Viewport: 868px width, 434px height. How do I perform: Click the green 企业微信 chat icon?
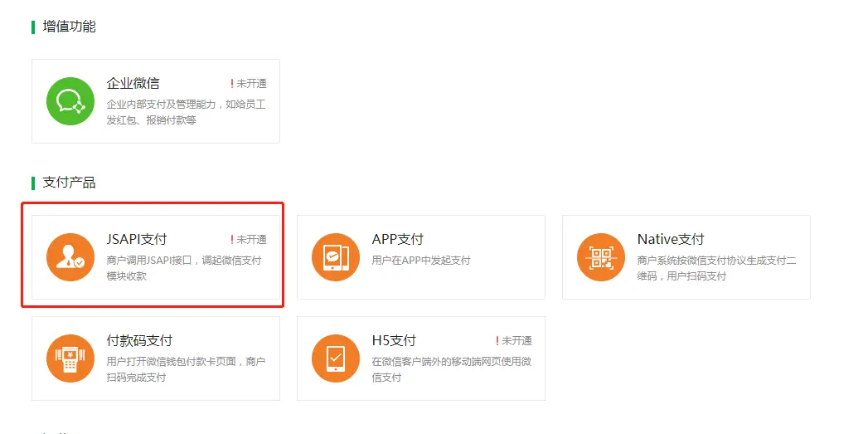click(70, 101)
